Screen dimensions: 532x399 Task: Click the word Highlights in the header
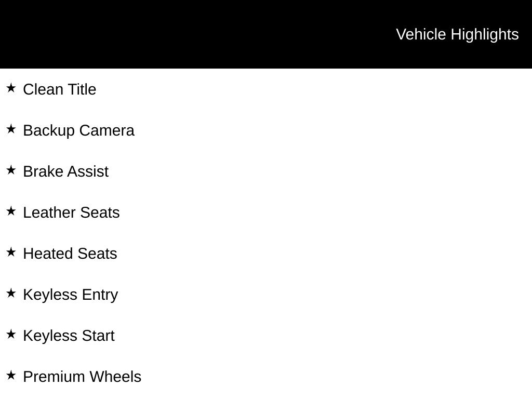tap(485, 35)
